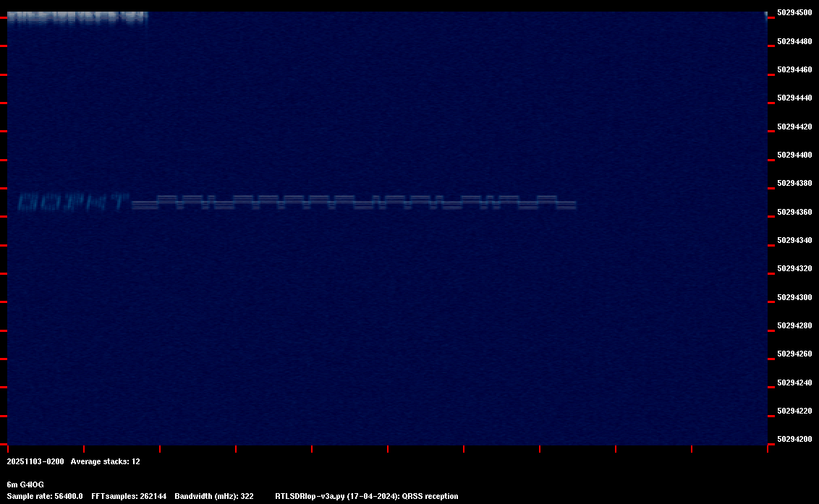Click the 50294500 frequency label

pyautogui.click(x=794, y=13)
